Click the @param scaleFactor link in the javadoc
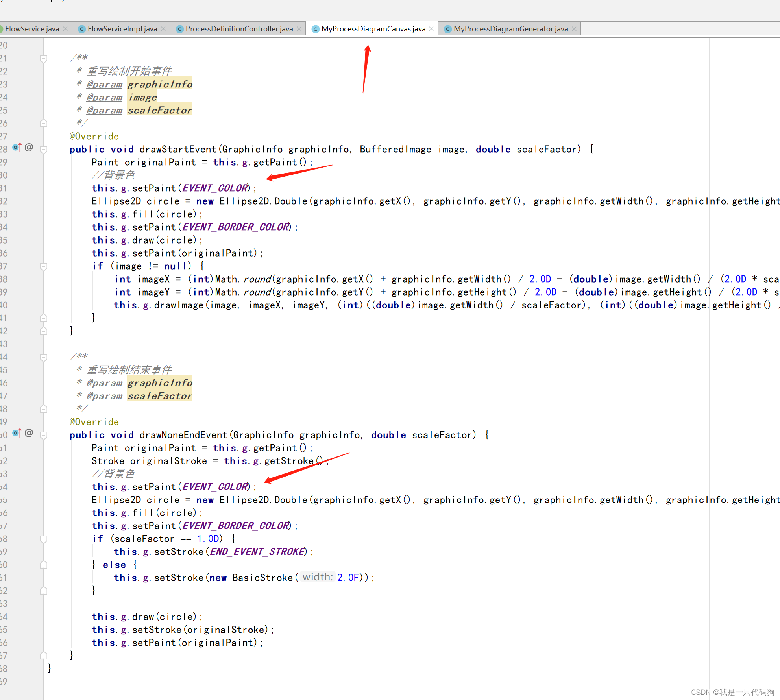The height and width of the screenshot is (700, 780). pos(104,110)
